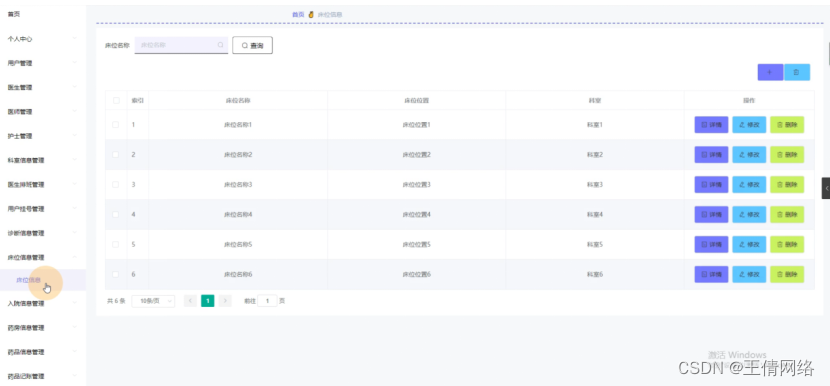
Task: Click 删除 delete button for 床位名称2
Action: pos(787,155)
